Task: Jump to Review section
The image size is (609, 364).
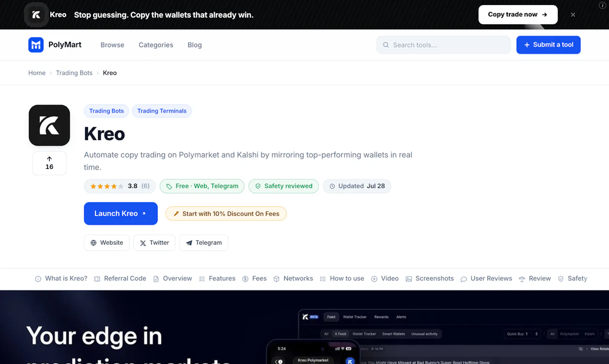Action: click(535, 279)
